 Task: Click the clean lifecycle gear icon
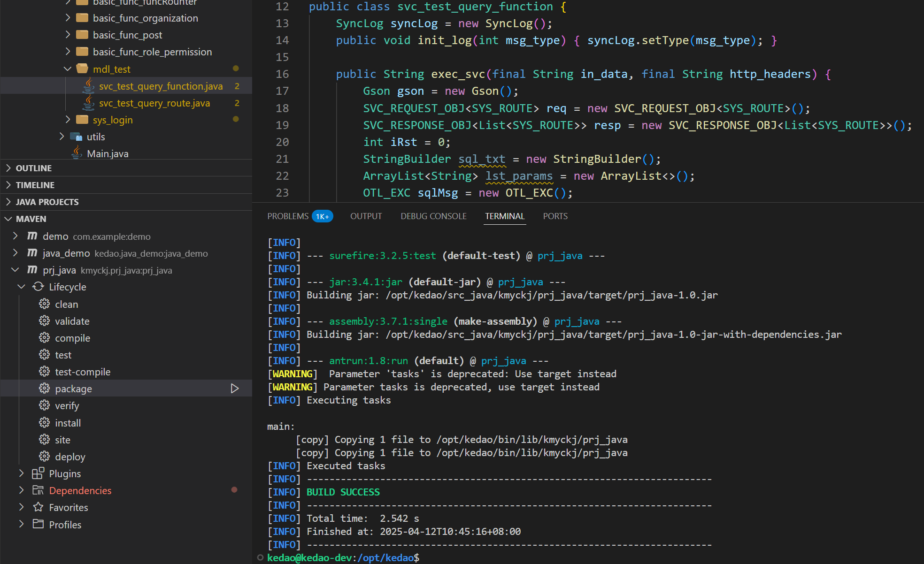click(x=44, y=304)
